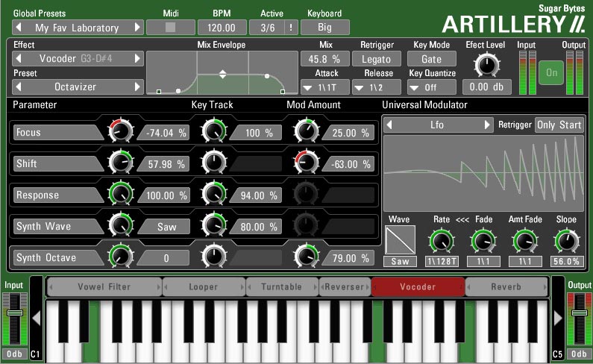Image resolution: width=593 pixels, height=364 pixels.
Task: Click the Input volume fader
Action: point(14,319)
